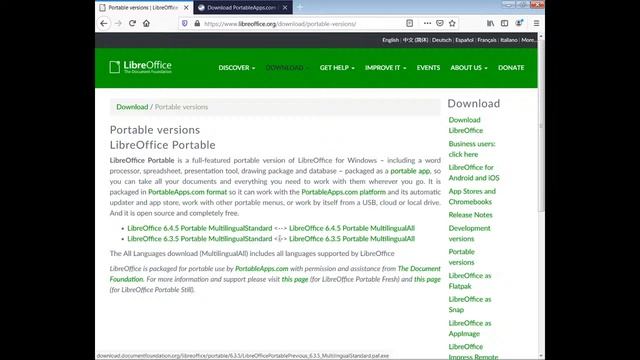The image size is (640, 360).
Task: Expand the GET HELP menu
Action: point(337,68)
